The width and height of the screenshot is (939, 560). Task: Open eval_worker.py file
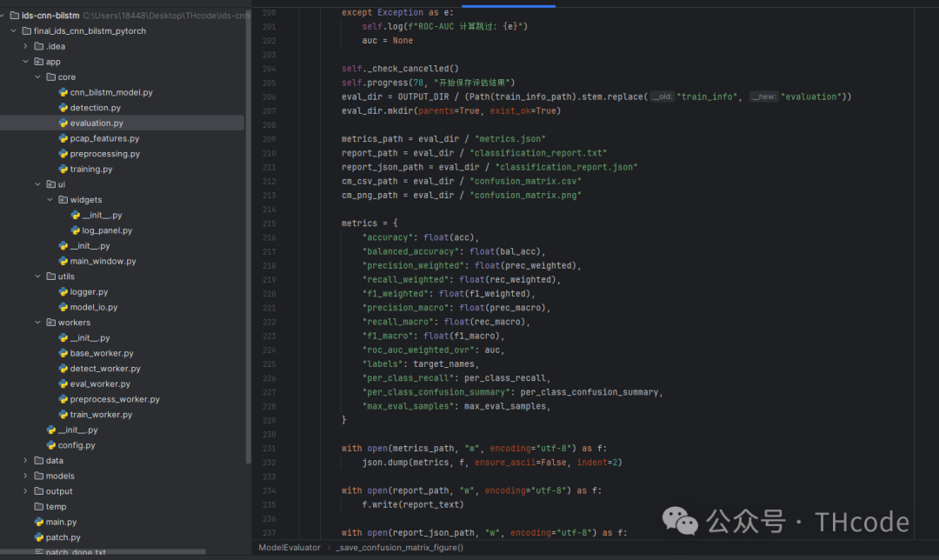click(x=100, y=384)
